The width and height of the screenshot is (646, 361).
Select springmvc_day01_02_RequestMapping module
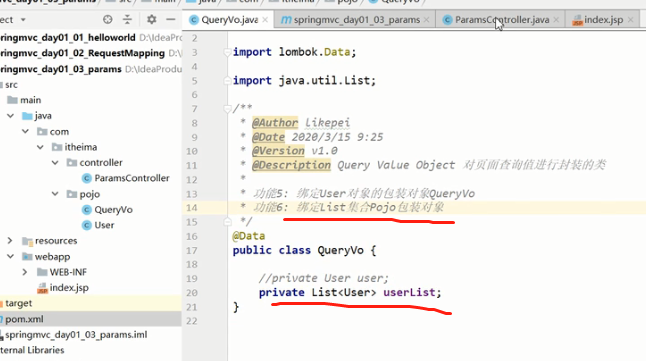tap(82, 53)
